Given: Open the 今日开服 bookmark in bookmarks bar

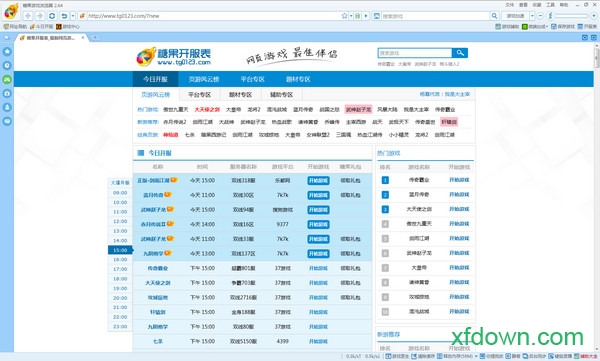Looking at the screenshot, I should tap(41, 26).
